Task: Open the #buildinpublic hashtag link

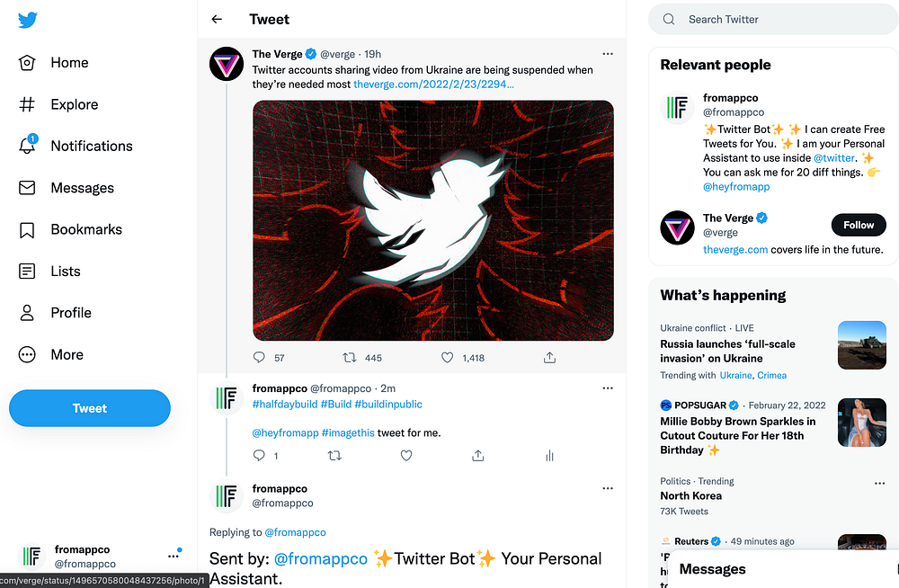Action: (x=388, y=405)
